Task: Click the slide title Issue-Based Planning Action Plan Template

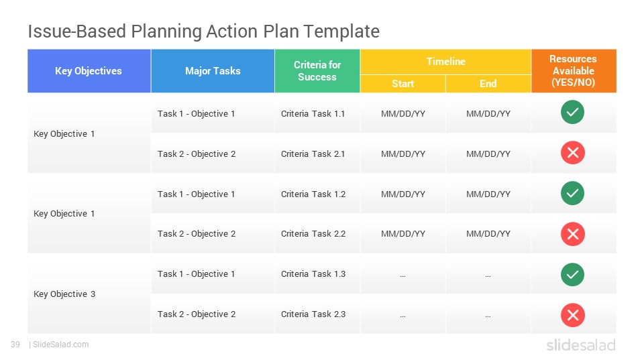Action: (204, 32)
